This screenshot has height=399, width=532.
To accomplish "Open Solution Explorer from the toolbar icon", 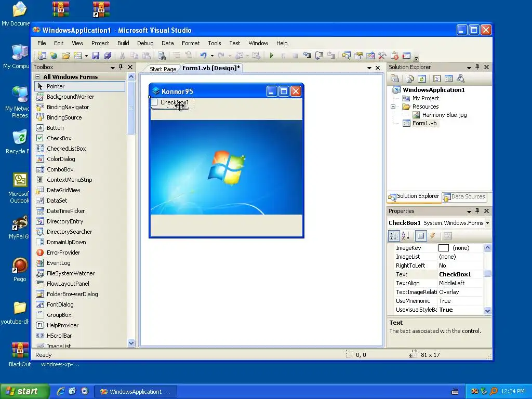I will click(x=346, y=56).
